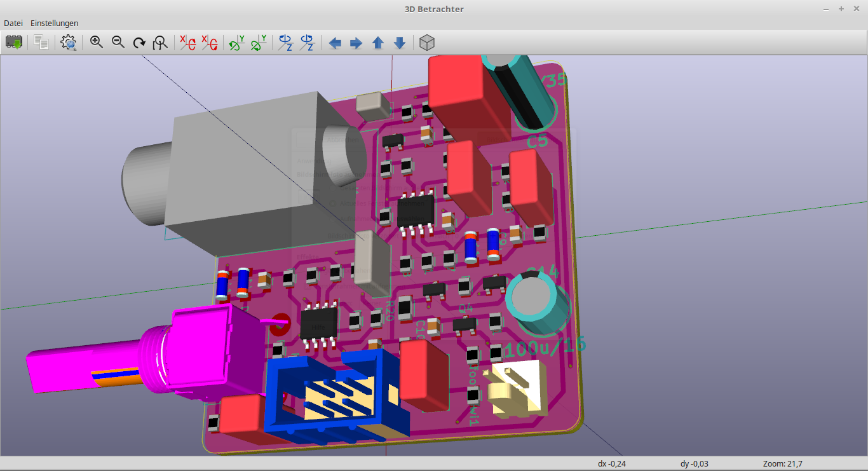Toggle orthographic projection with the cube icon
868x471 pixels.
coord(428,43)
